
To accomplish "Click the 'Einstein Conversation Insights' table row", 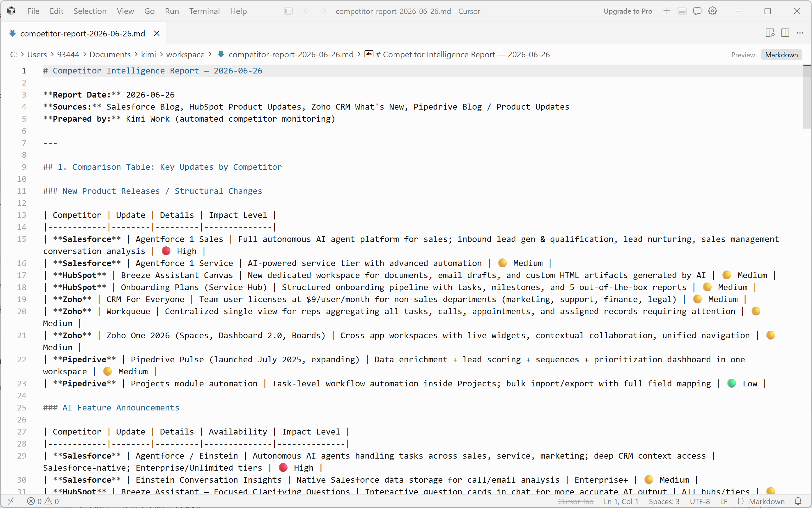I will (x=371, y=480).
